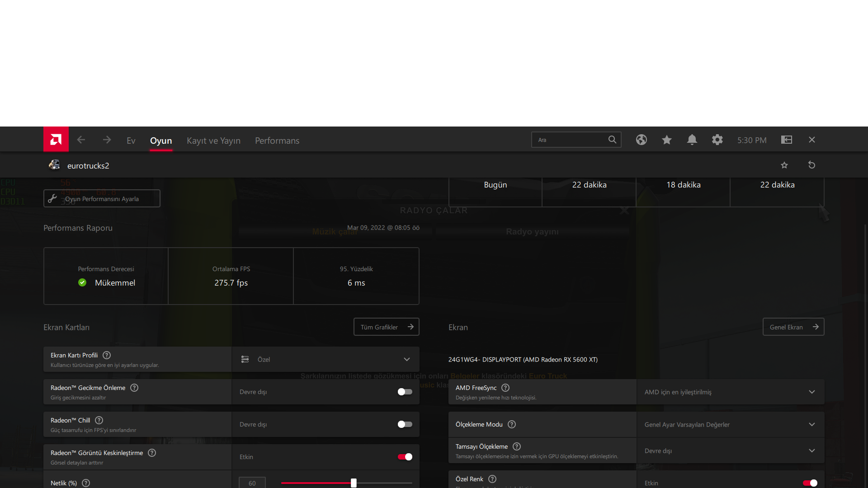
Task: Open notifications bell icon
Action: coord(692,140)
